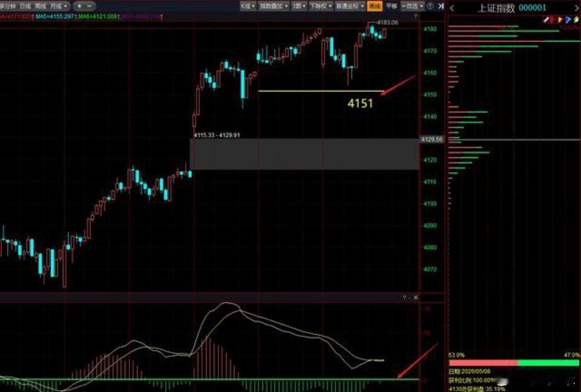Image resolution: width=581 pixels, height=392 pixels.
Task: Click the 上证指数 index title
Action: click(496, 8)
